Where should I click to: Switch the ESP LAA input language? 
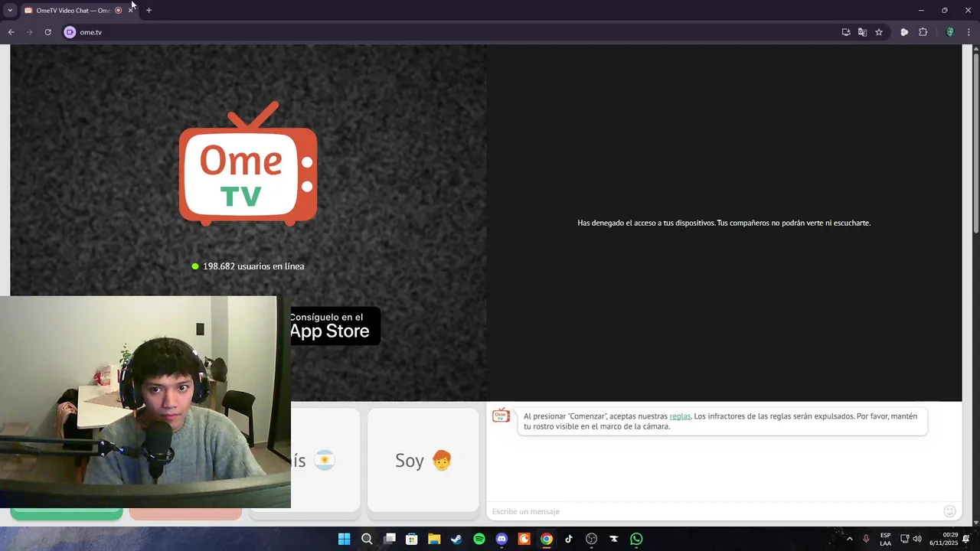(885, 539)
